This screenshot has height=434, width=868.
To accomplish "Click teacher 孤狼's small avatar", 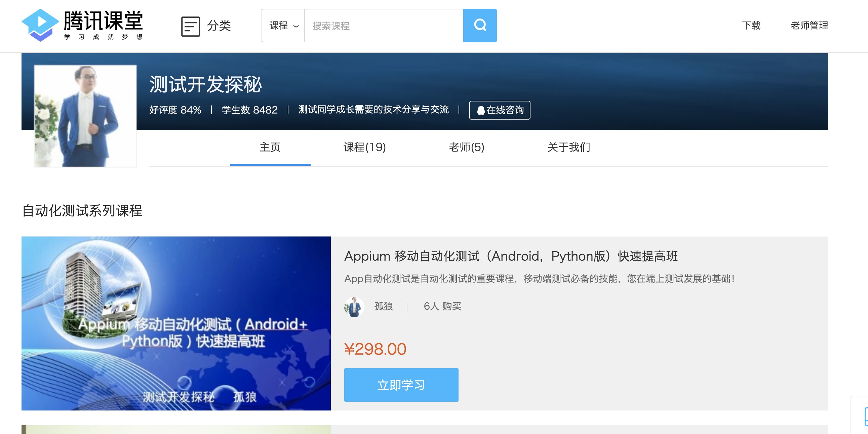I will 354,306.
